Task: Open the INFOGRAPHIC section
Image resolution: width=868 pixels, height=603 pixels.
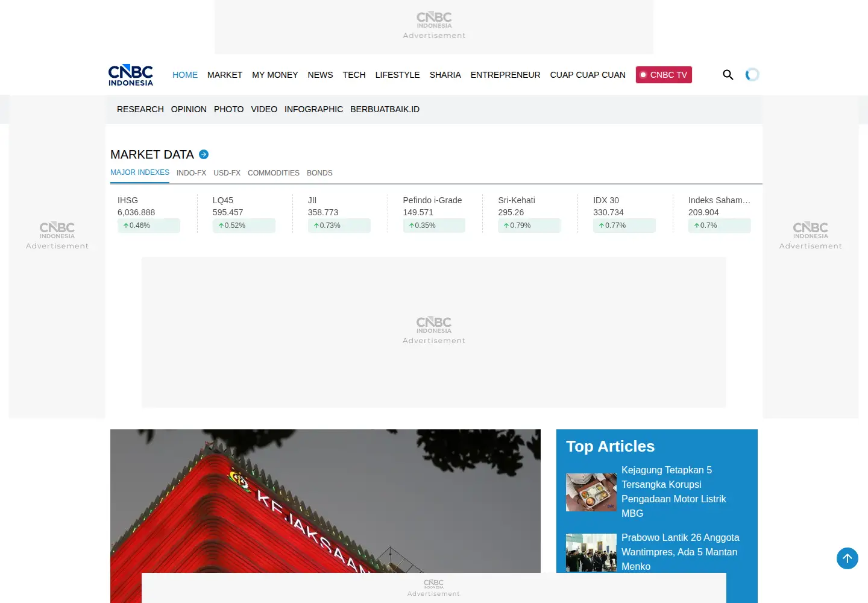Action: (313, 109)
